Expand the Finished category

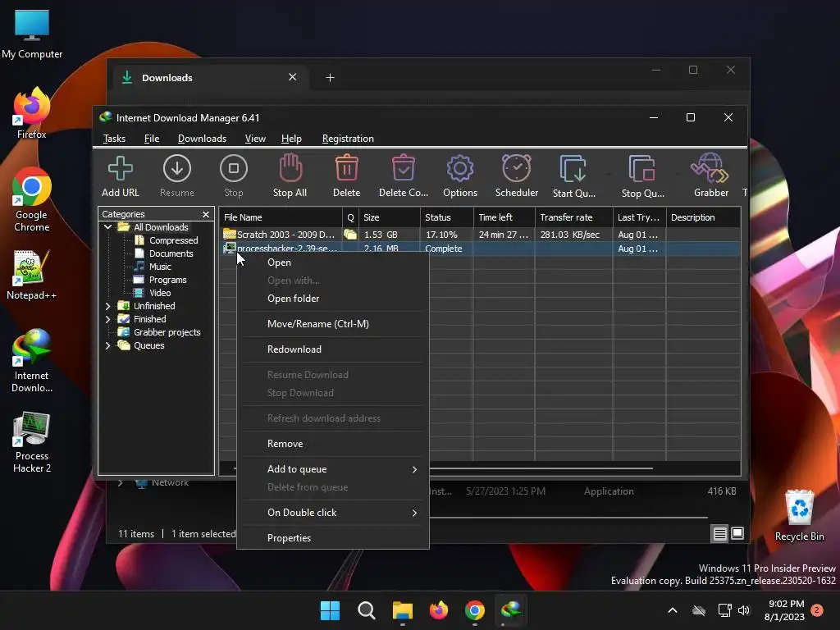pos(107,319)
